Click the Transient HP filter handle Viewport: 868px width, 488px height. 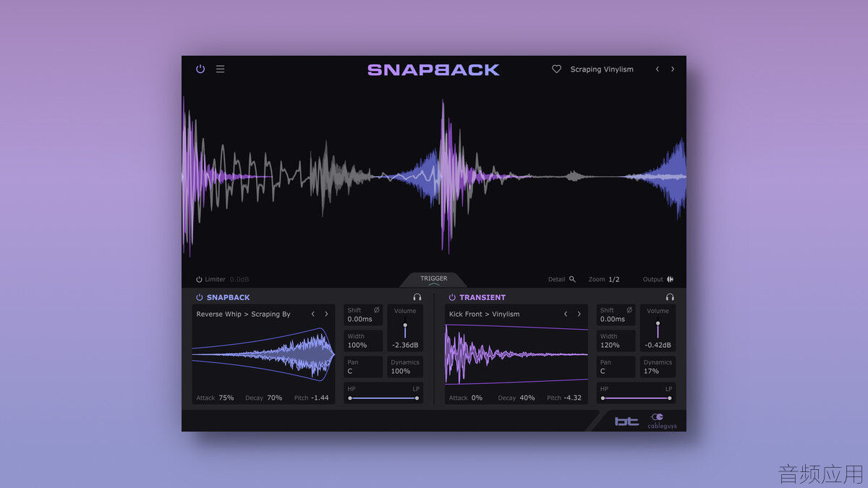603,398
